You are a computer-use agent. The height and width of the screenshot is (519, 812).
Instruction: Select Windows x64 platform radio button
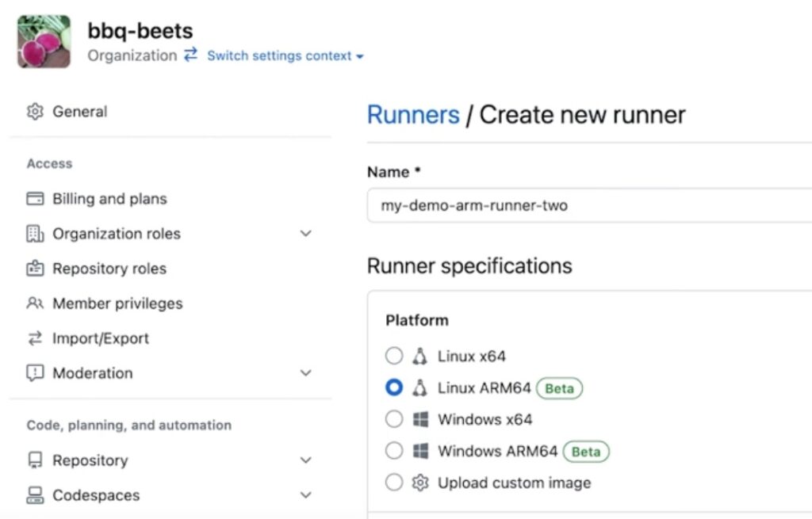(x=394, y=419)
